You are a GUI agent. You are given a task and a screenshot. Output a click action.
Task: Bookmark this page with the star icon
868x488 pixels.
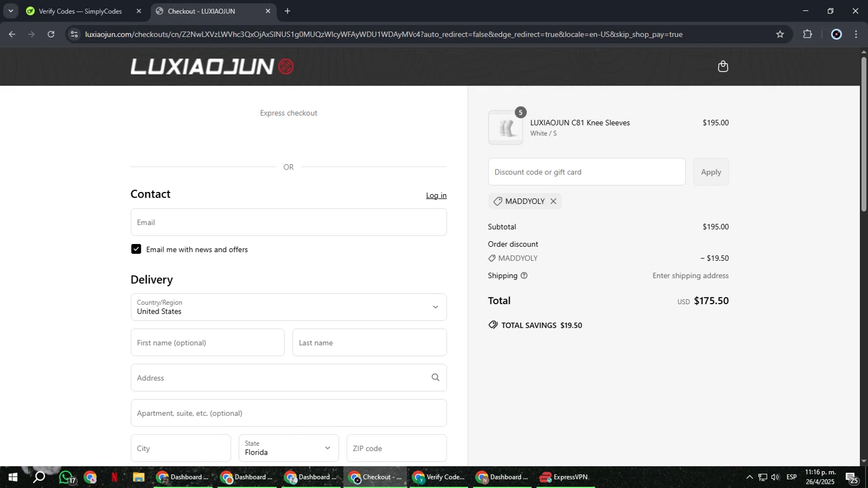click(x=780, y=34)
